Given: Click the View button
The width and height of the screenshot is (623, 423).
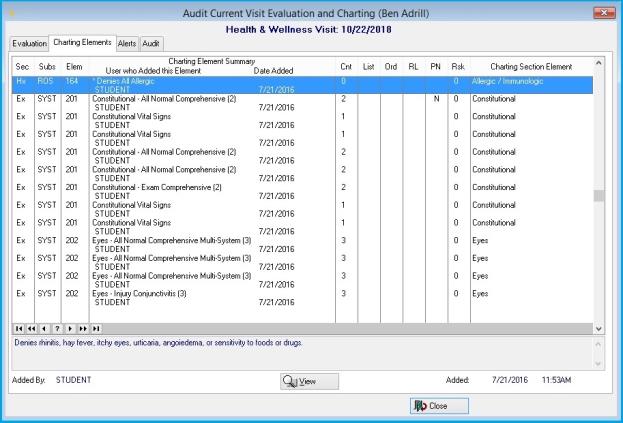Looking at the screenshot, I should pyautogui.click(x=310, y=381).
